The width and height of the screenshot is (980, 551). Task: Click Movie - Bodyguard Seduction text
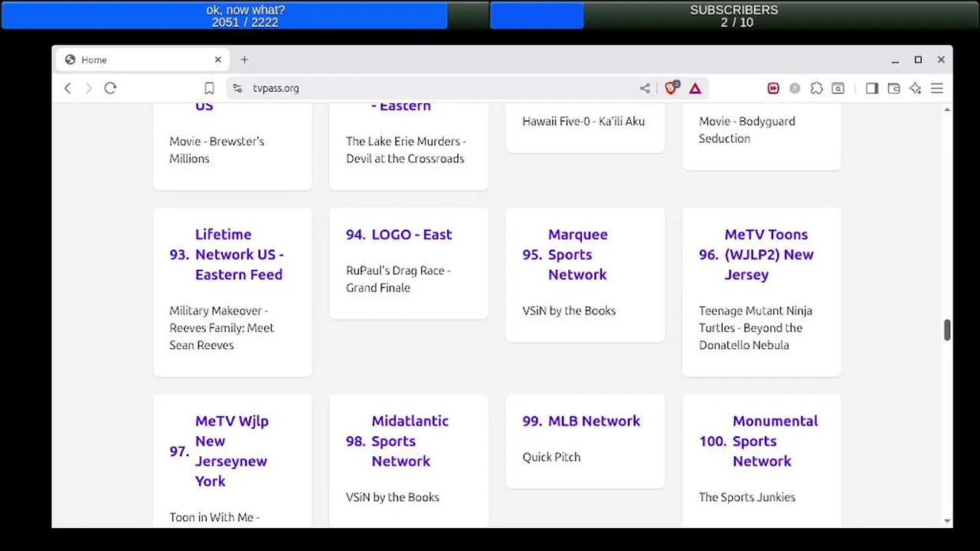(746, 130)
